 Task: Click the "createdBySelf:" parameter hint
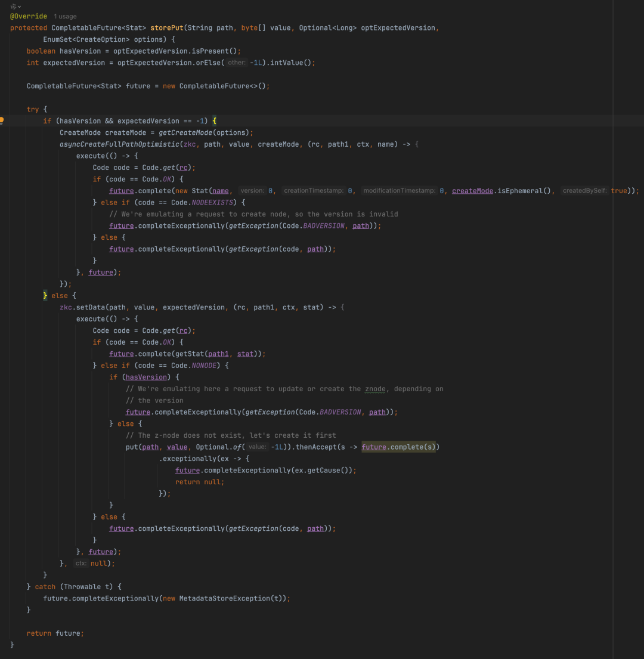[585, 191]
